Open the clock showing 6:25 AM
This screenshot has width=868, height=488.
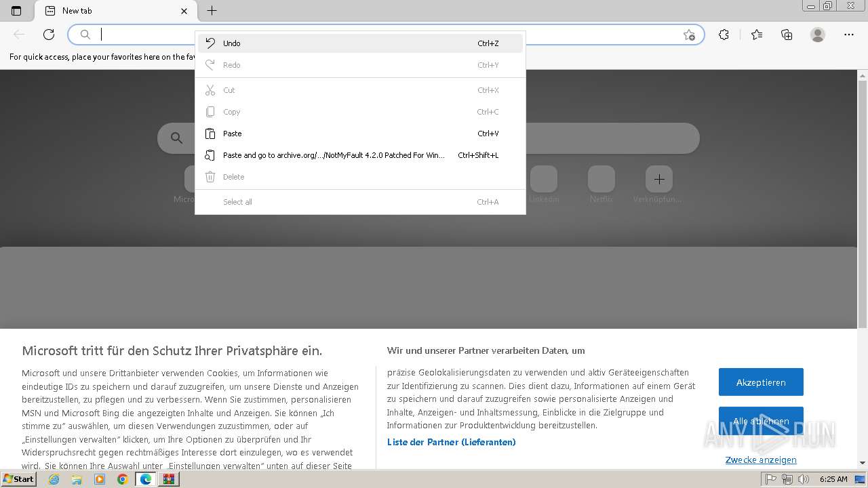[x=833, y=479]
